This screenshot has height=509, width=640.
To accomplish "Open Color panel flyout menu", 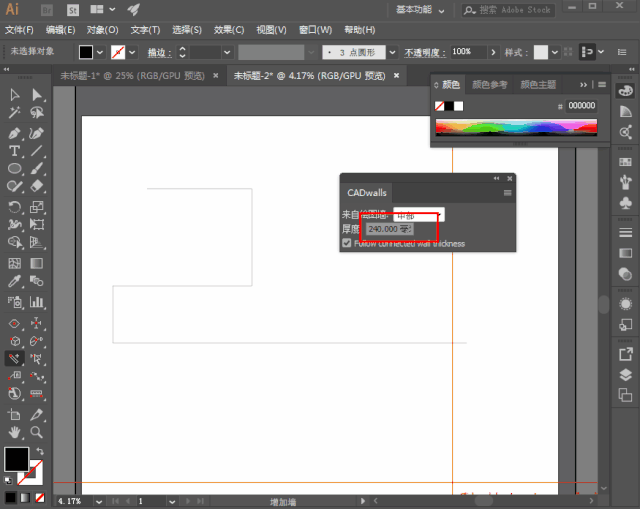I will tap(602, 84).
